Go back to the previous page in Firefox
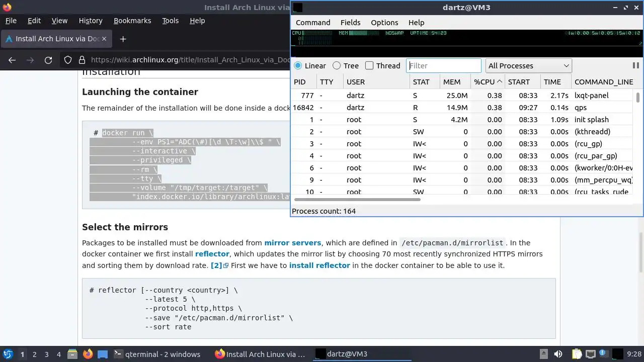 coord(12,60)
